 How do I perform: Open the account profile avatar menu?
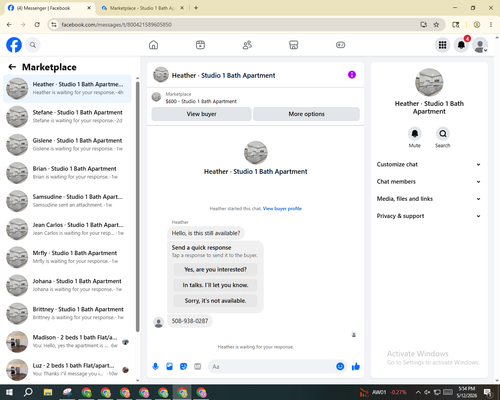(x=480, y=45)
